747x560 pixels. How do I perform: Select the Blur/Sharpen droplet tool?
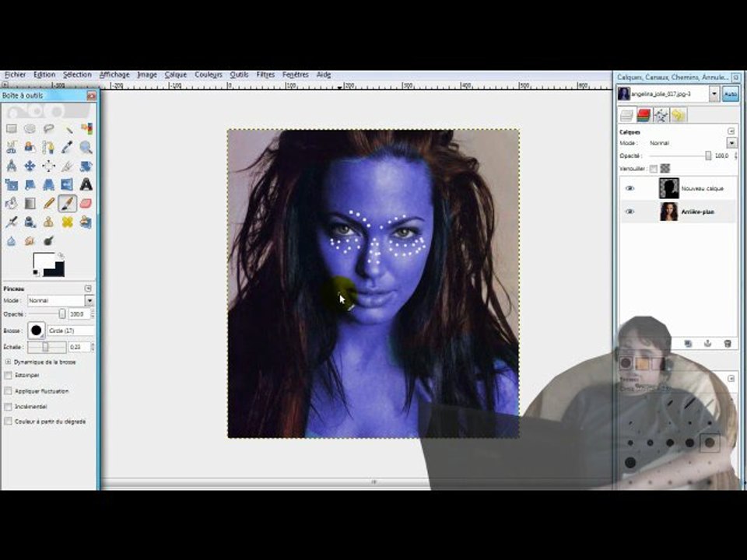pyautogui.click(x=12, y=241)
